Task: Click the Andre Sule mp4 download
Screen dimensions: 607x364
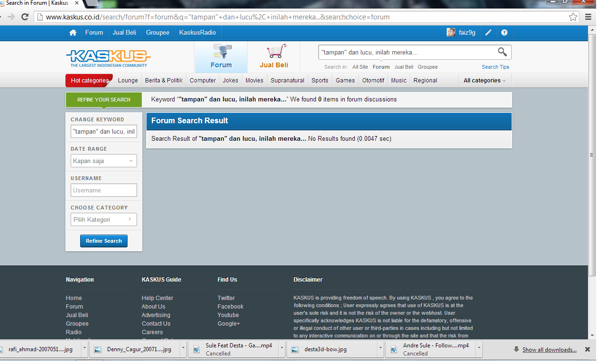Action: 431,349
